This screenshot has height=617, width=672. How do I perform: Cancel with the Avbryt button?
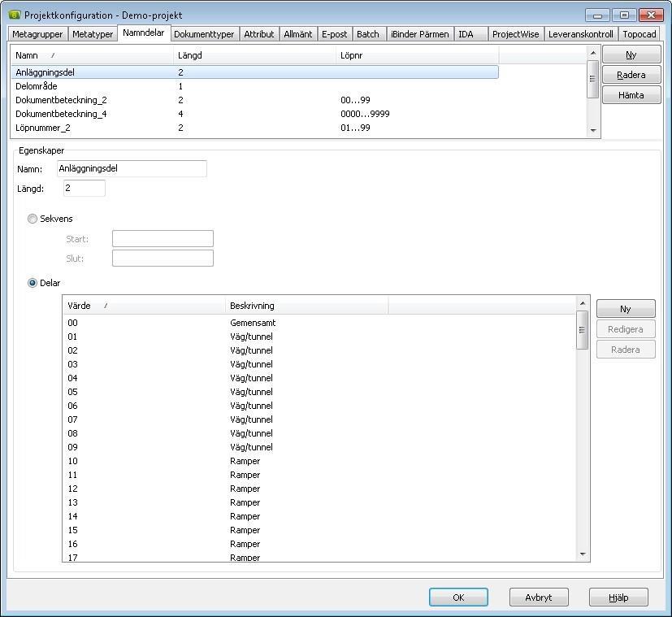tap(539, 597)
